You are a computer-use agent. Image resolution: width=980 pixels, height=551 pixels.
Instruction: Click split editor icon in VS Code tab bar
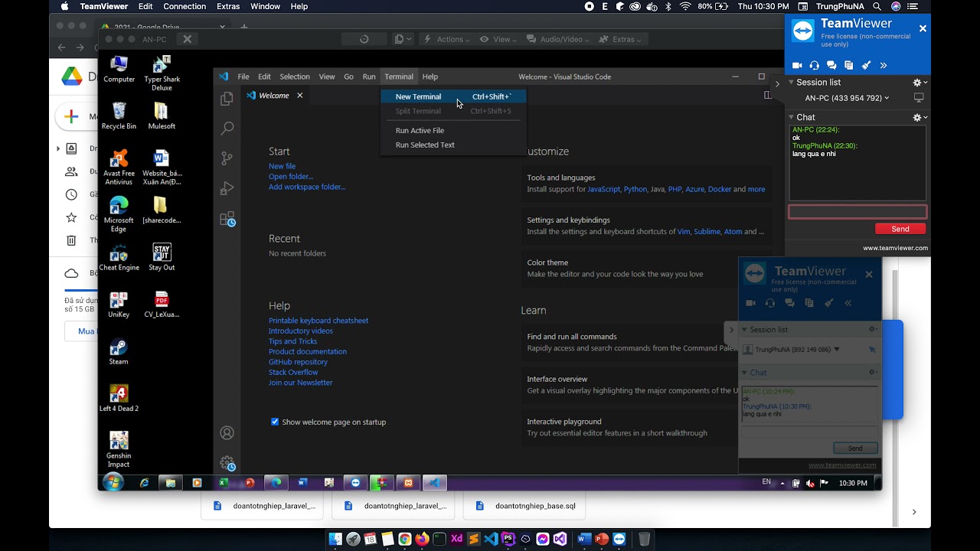(768, 96)
